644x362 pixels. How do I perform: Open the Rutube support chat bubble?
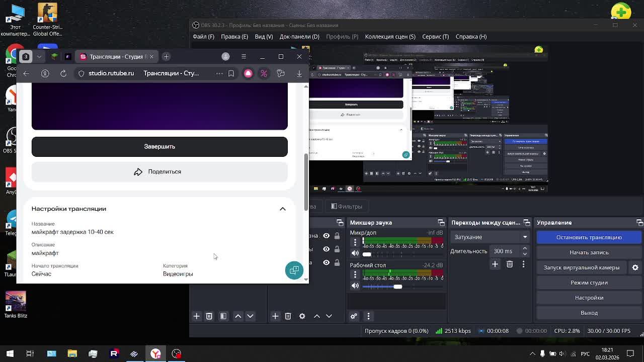(294, 270)
